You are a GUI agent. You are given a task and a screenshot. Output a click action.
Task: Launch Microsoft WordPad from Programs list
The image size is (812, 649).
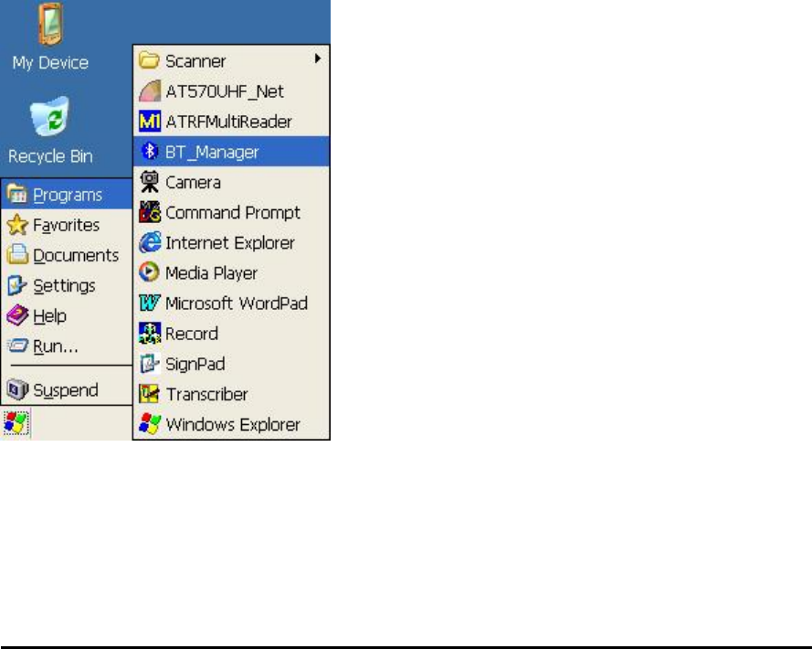click(231, 303)
